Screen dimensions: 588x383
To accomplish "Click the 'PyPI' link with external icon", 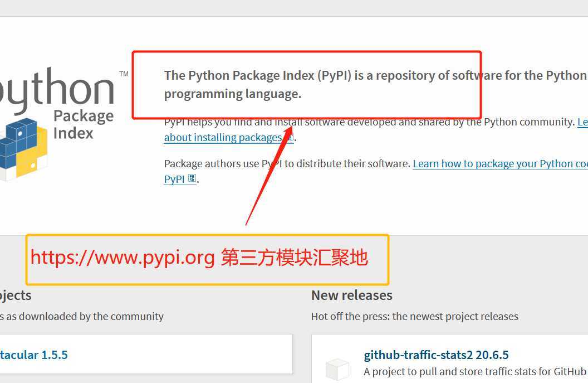I will [180, 179].
